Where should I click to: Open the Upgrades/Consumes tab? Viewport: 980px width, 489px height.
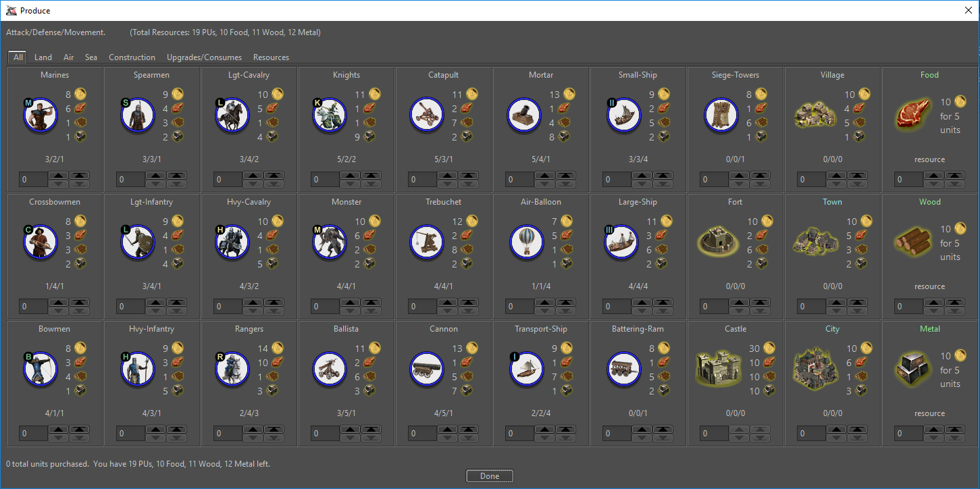pos(204,57)
